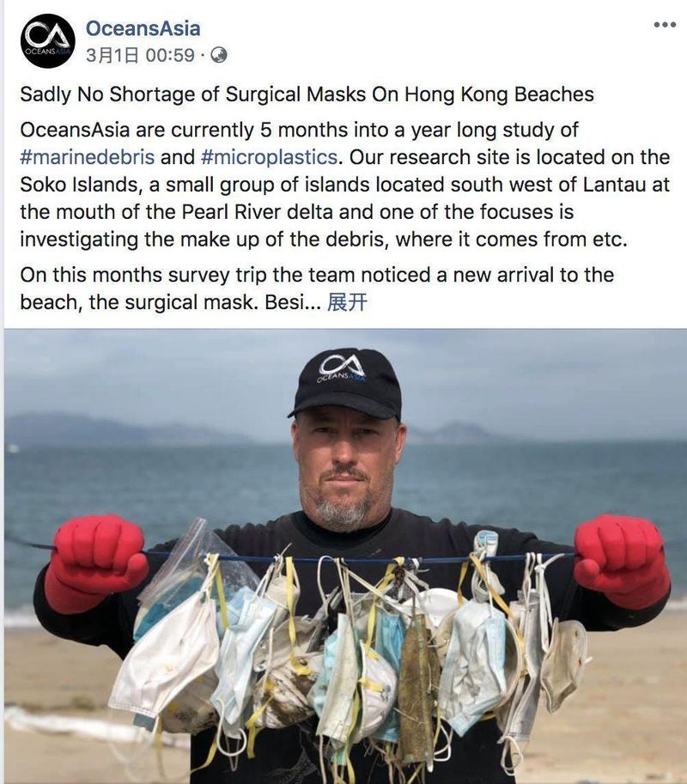Image resolution: width=687 pixels, height=784 pixels.
Task: Expand the truncated post via 展开
Action: point(347,302)
